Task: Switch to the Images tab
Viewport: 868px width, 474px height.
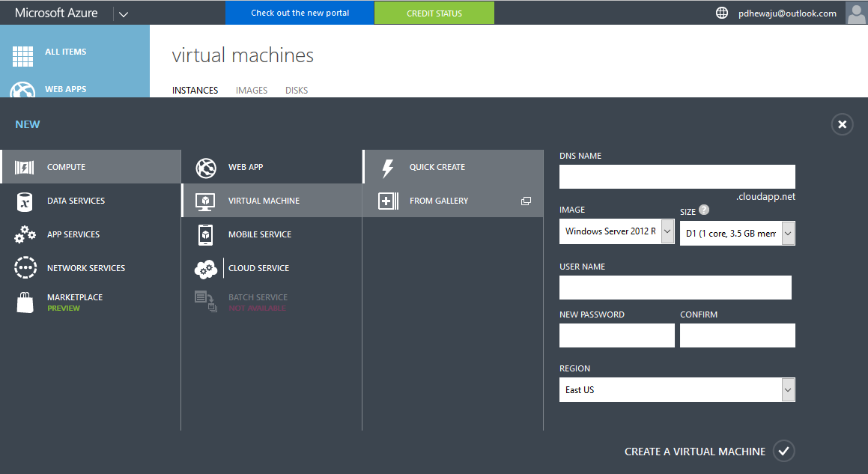Action: pyautogui.click(x=252, y=90)
